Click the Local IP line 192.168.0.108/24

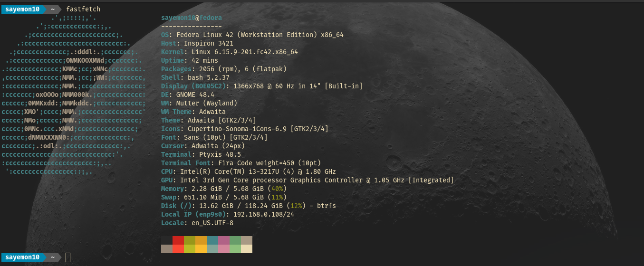tap(228, 214)
